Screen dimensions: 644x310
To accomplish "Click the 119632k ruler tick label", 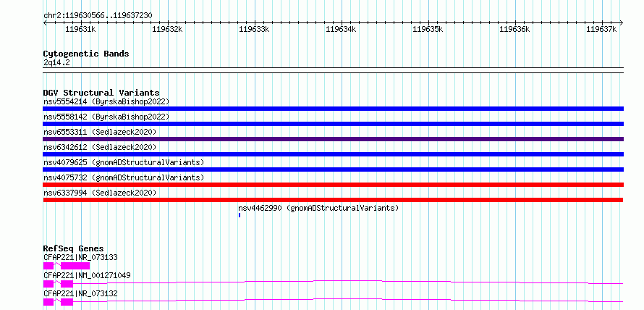I will 168,29.
